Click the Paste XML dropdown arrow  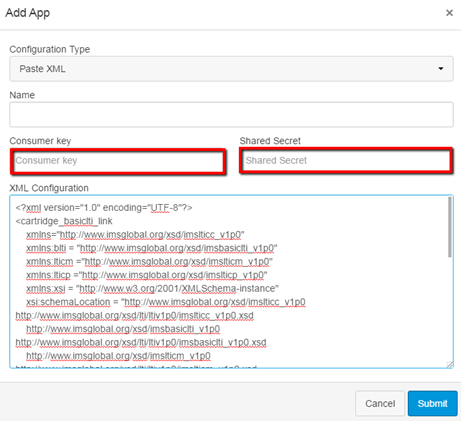coord(441,69)
